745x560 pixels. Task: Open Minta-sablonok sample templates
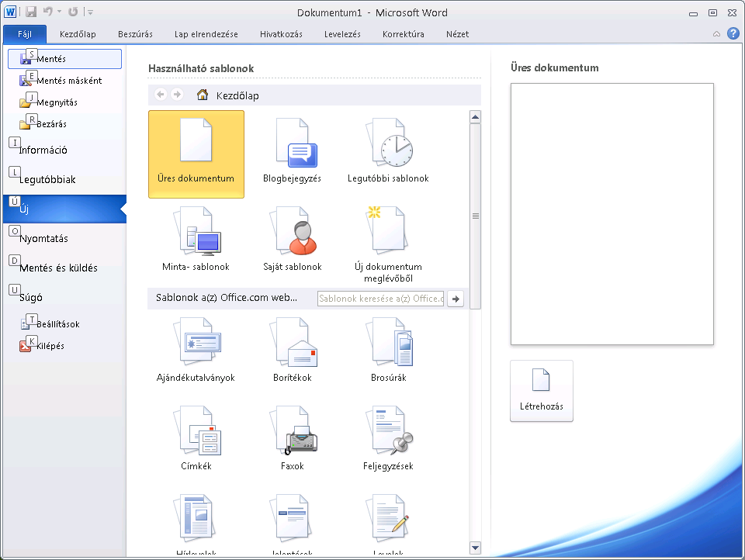pos(196,243)
